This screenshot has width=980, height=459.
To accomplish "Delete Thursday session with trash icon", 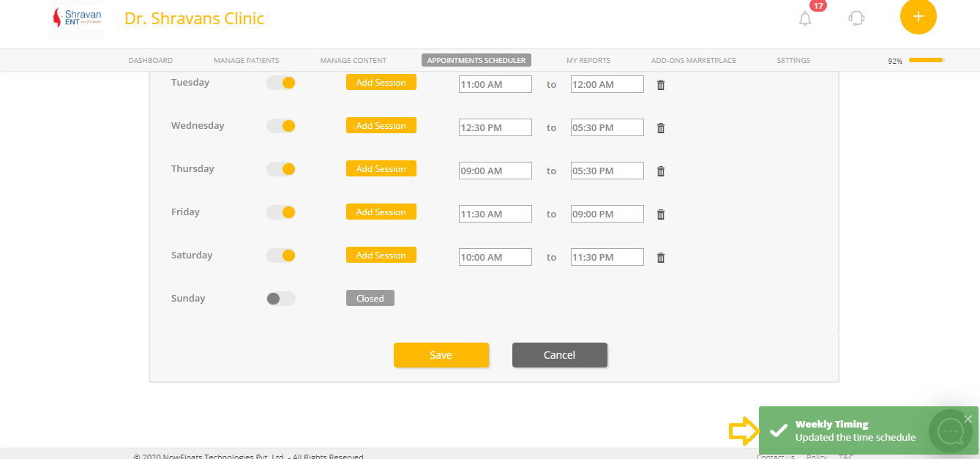I will click(661, 171).
